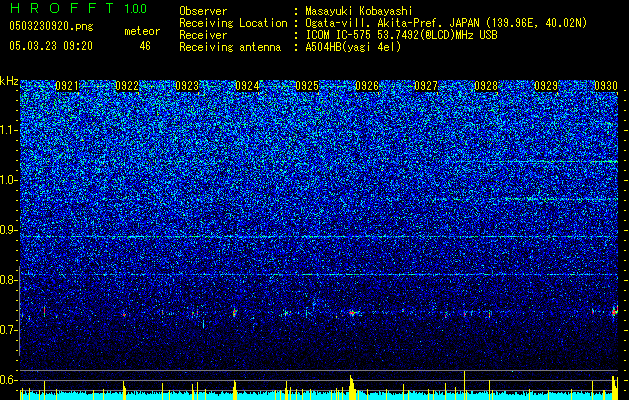The height and width of the screenshot is (400, 629).
Task: Click the meteor count value 46
Action: point(145,46)
